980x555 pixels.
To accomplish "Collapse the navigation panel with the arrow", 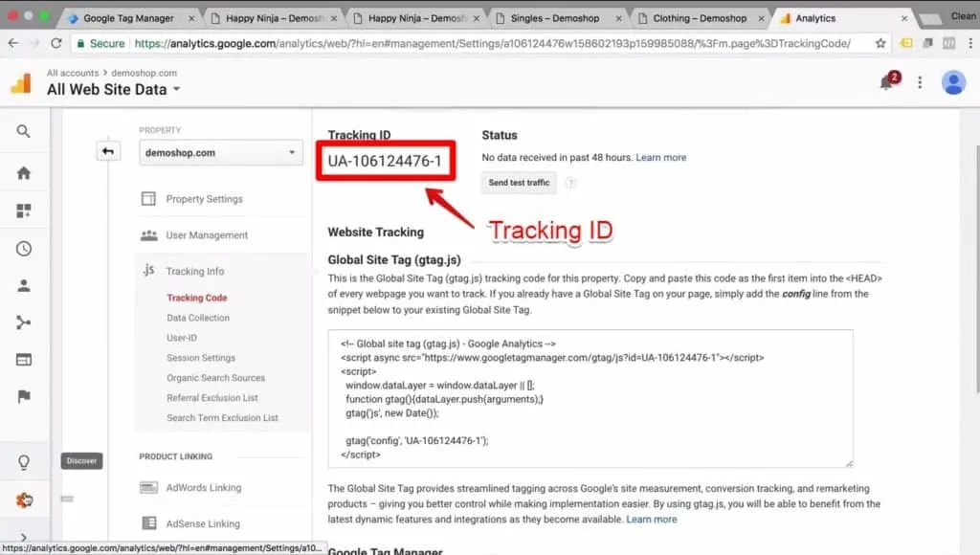I will [107, 151].
